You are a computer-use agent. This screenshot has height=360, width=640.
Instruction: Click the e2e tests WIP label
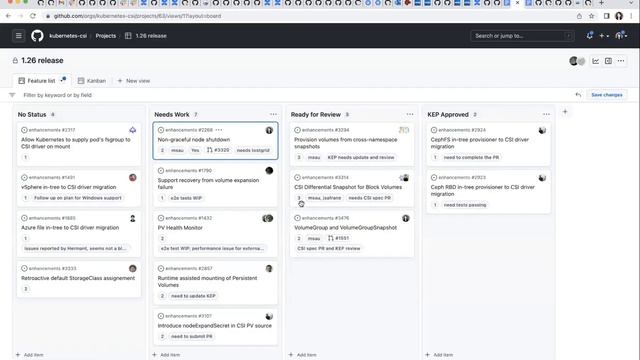186,198
